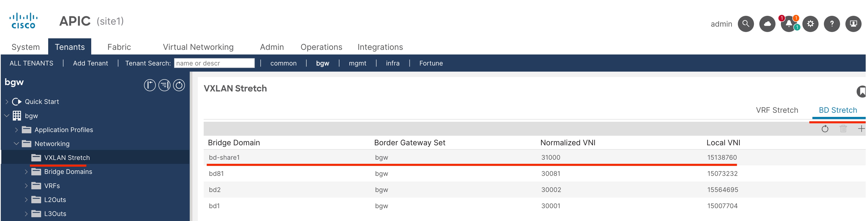
Task: Click the Quick Start icon
Action: (x=17, y=102)
